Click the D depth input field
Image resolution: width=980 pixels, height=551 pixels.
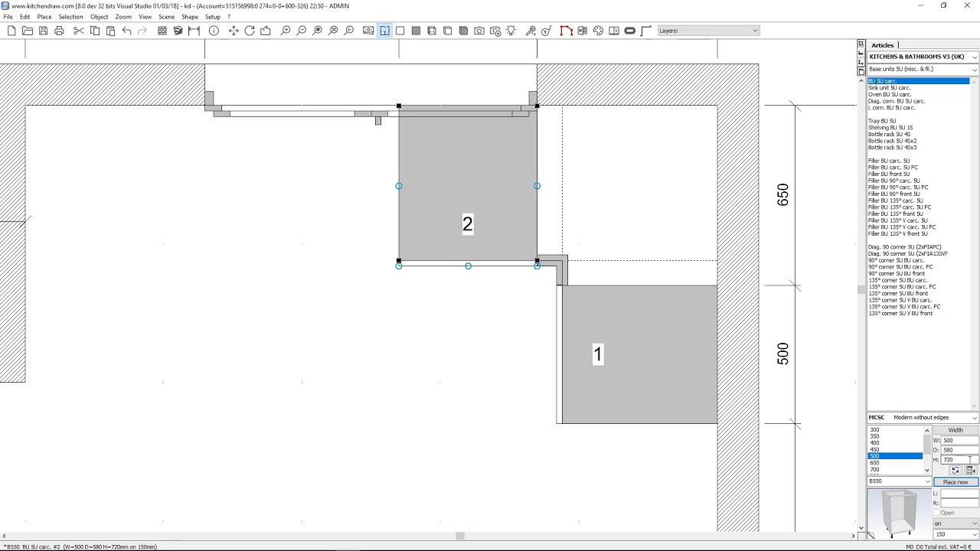pyautogui.click(x=959, y=450)
